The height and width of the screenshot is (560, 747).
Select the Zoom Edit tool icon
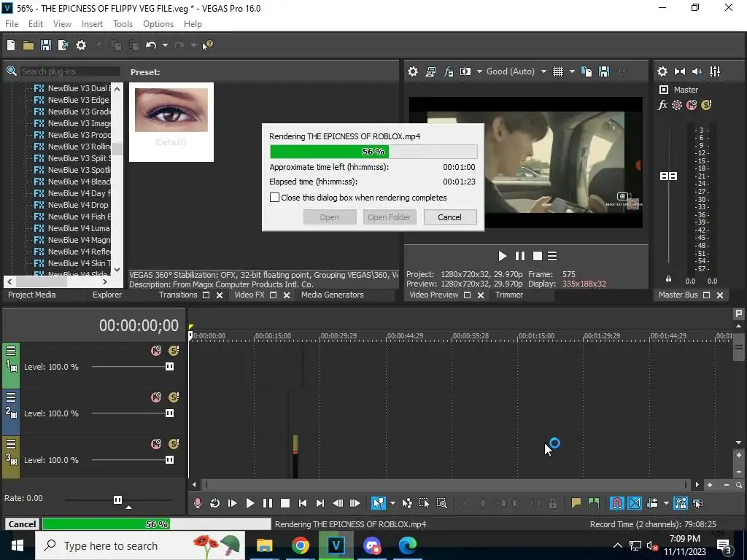pos(441,503)
